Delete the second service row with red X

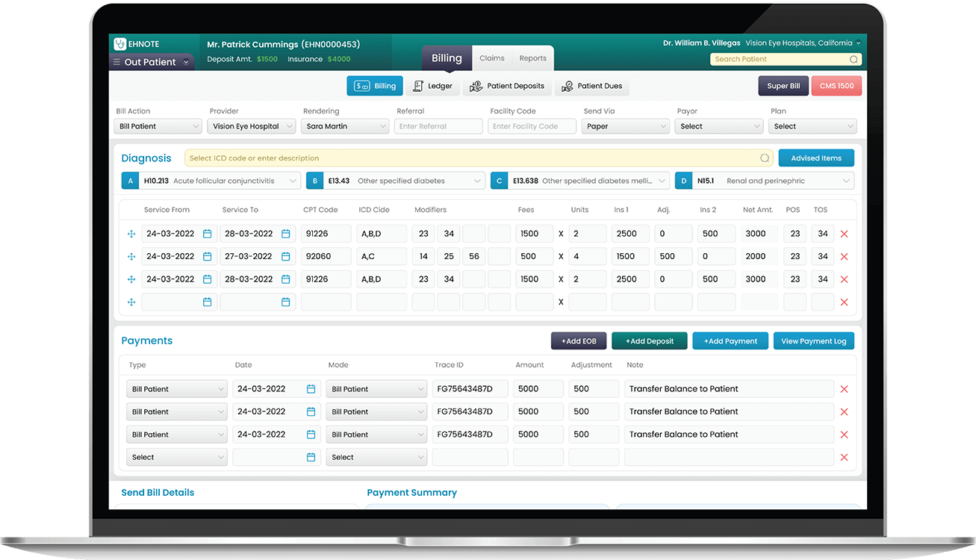(845, 257)
